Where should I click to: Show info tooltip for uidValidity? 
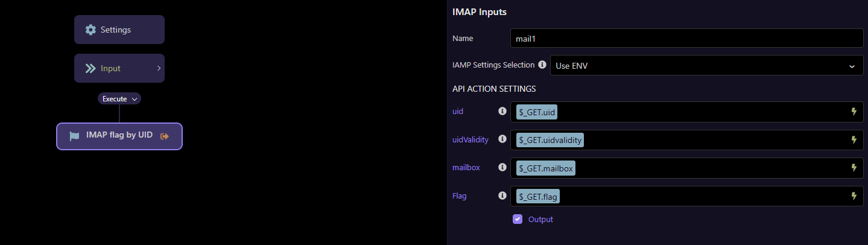coord(502,139)
